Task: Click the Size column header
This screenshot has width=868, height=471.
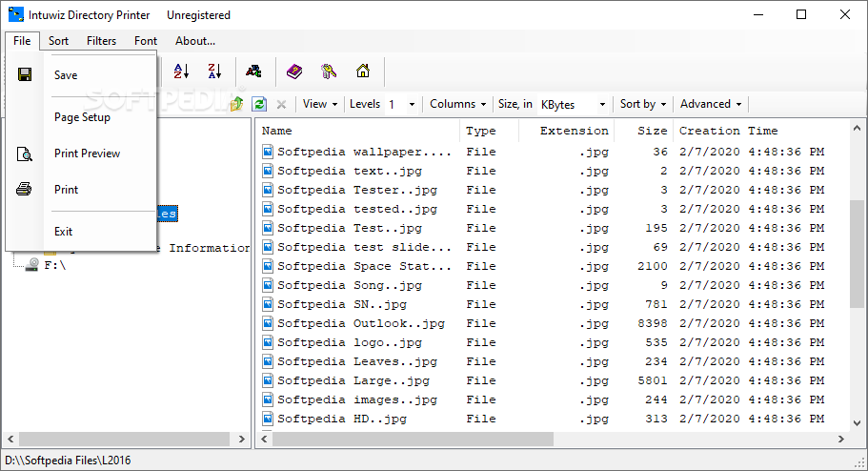Action: pos(643,131)
